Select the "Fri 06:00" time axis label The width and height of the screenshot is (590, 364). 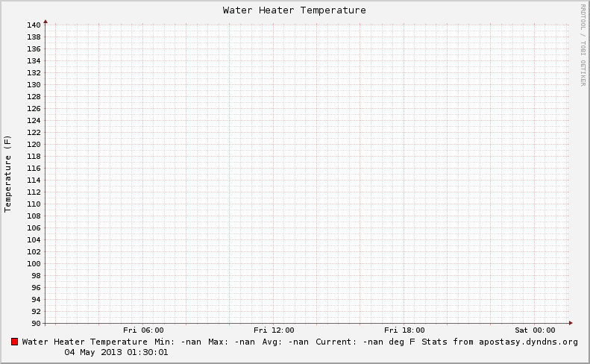click(x=143, y=330)
